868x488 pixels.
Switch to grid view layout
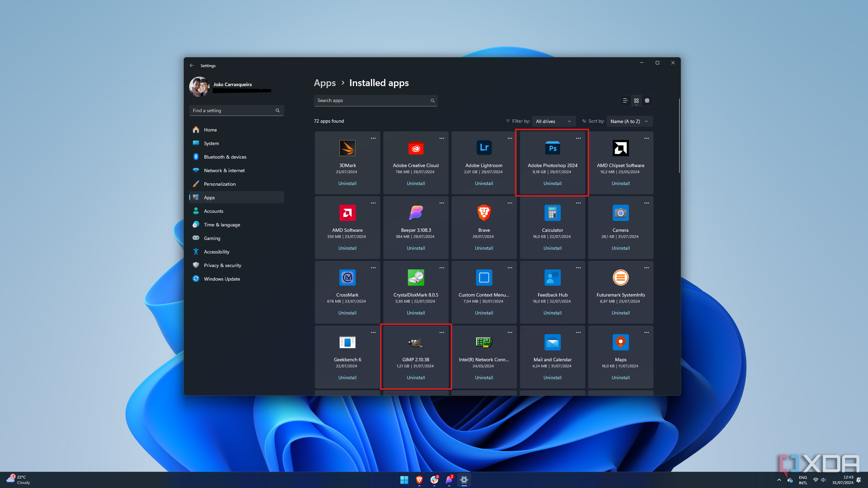click(x=636, y=101)
